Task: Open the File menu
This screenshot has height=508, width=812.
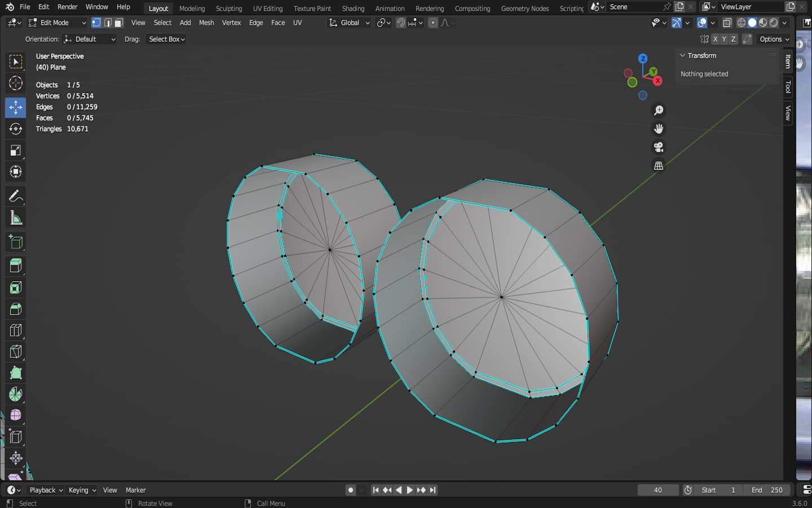Action: [x=25, y=7]
